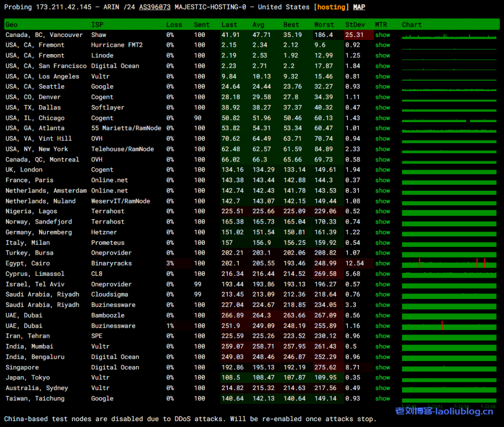The image size is (504, 427).
Task: Click the UAE Dubai Buzinessware chart
Action: [449, 326]
